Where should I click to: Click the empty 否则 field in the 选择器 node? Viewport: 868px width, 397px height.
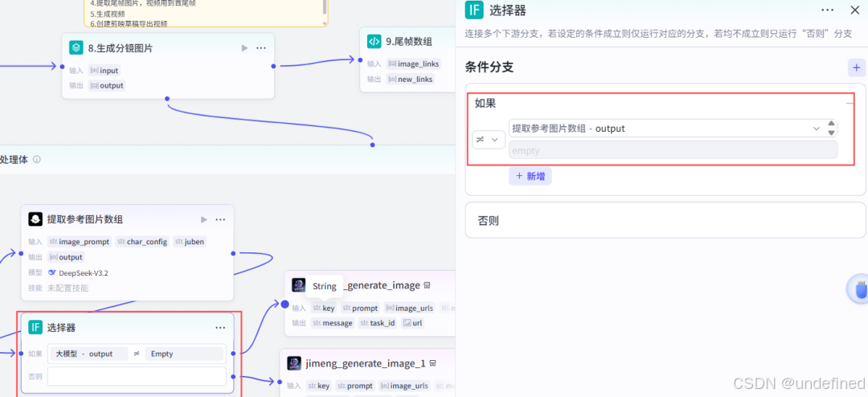point(137,377)
